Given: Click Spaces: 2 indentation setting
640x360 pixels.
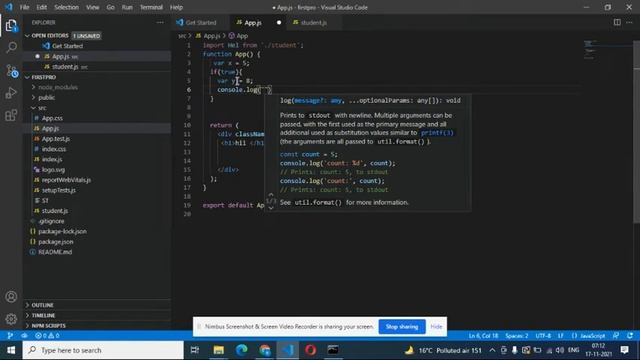Looking at the screenshot, I should point(516,336).
